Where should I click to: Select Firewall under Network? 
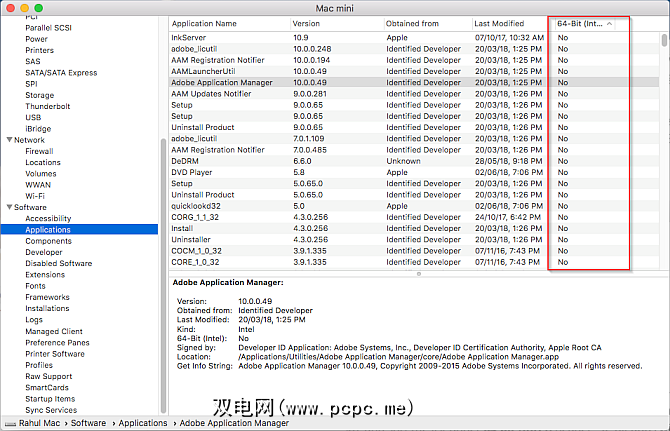[39, 151]
